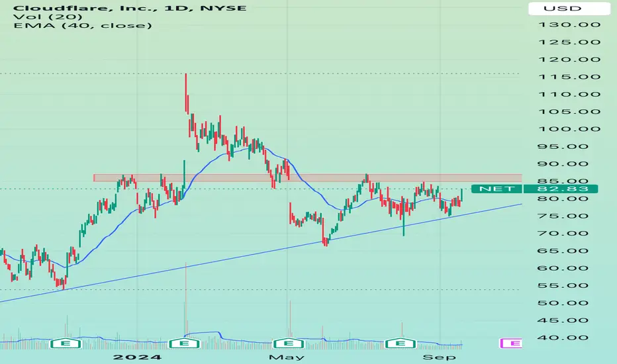Screen dimensions: 617x364
Task: Click the green earnings marker above May
Action: tap(289, 343)
